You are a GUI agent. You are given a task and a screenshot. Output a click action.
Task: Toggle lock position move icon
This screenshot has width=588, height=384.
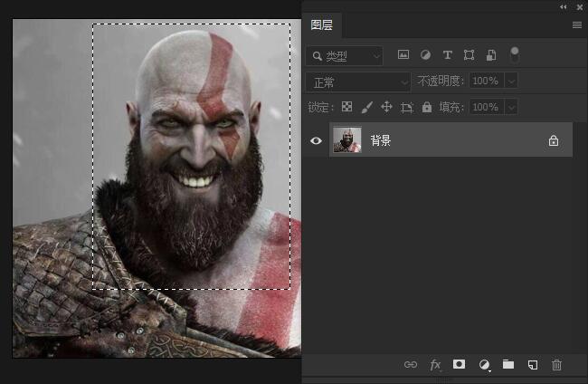(386, 107)
